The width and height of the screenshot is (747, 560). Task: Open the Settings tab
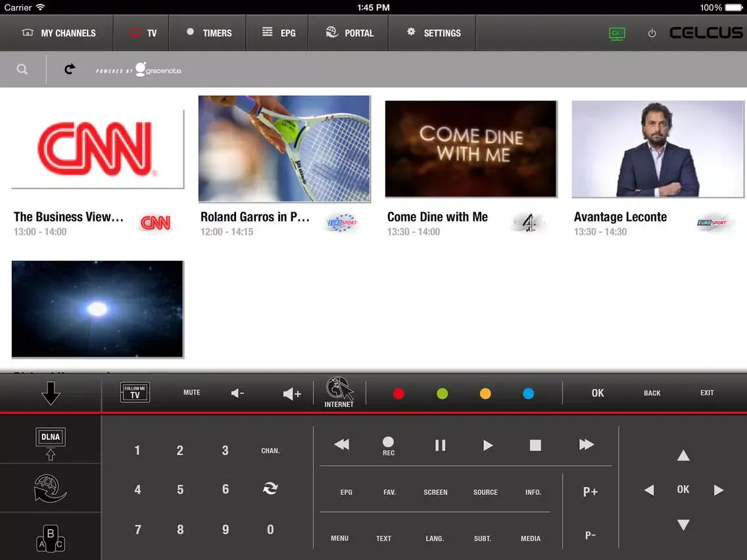click(433, 33)
